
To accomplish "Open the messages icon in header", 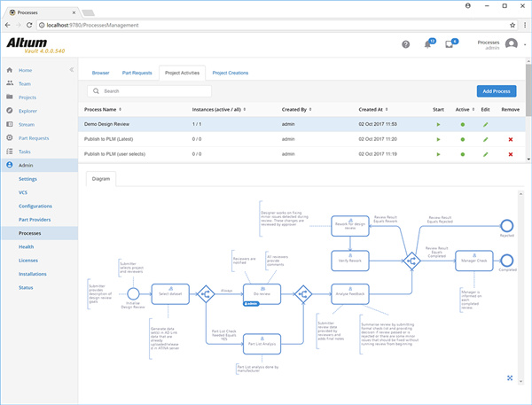I will pyautogui.click(x=450, y=44).
